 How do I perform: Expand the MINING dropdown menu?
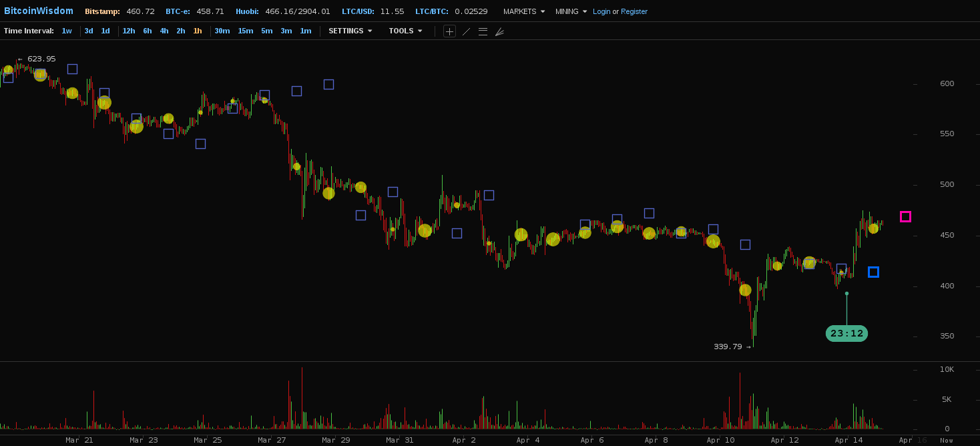(x=571, y=11)
